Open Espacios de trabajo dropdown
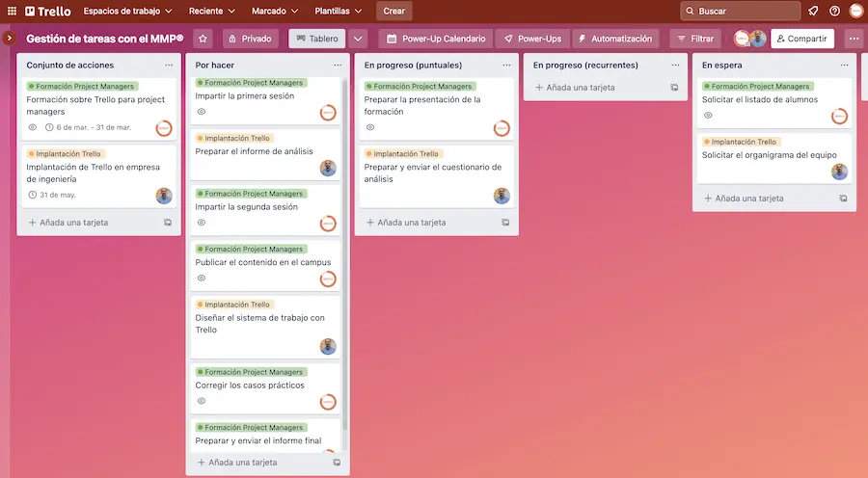Viewport: 868px width, 478px height. (x=128, y=11)
